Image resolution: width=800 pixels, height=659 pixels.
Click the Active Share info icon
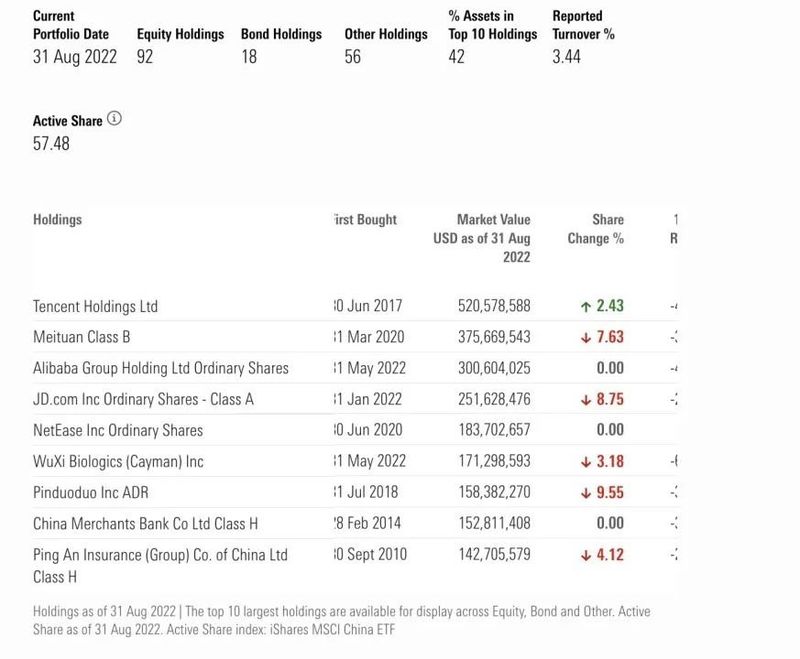click(x=114, y=120)
